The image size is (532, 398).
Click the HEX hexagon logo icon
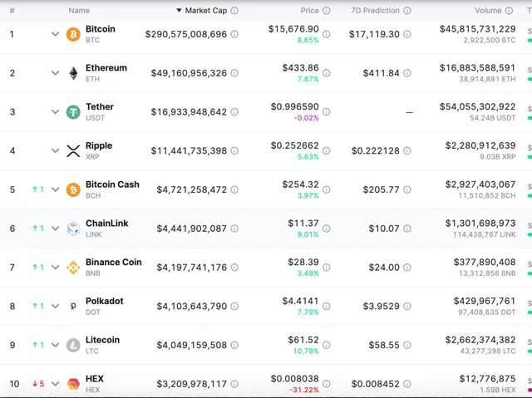tap(73, 384)
